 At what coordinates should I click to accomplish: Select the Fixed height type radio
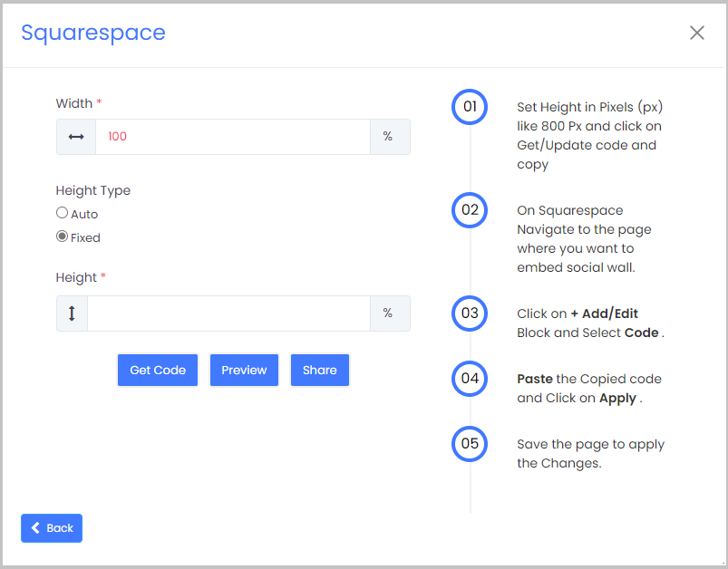[62, 236]
